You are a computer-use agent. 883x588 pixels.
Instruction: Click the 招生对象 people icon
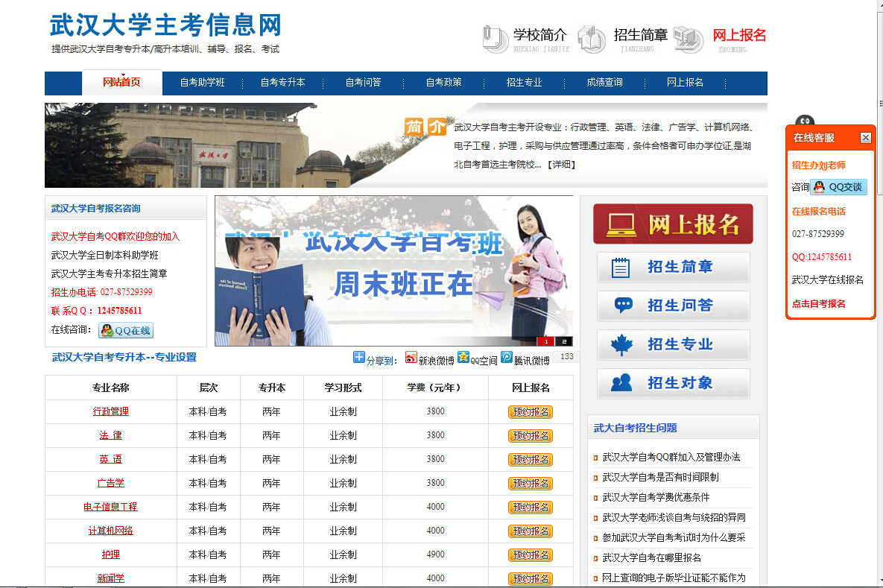pos(621,383)
